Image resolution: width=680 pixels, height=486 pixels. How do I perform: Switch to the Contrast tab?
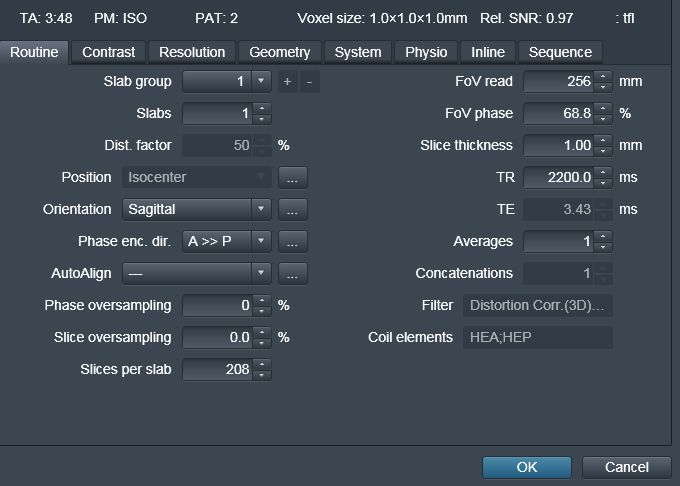point(109,52)
